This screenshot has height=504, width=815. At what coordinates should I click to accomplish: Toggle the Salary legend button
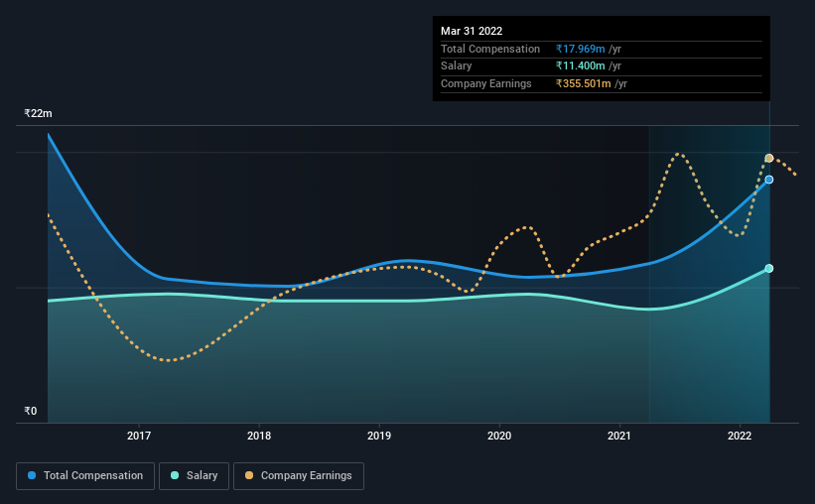point(194,476)
